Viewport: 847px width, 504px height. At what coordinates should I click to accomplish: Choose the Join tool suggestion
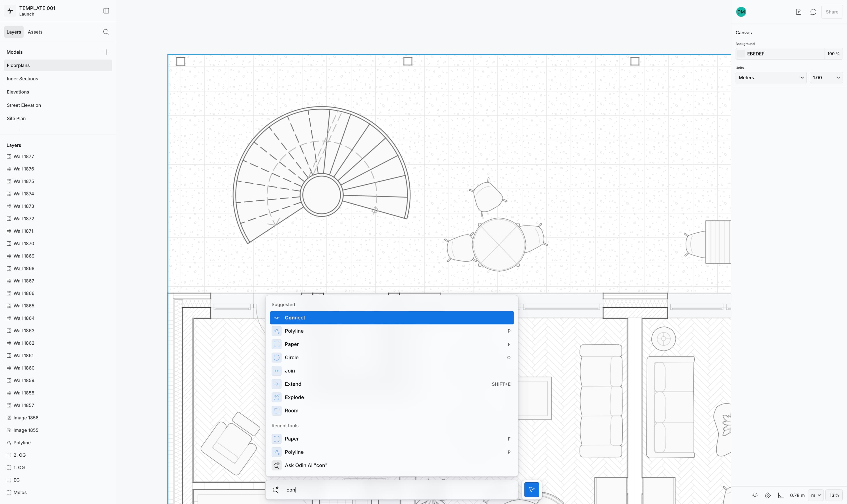coord(392,371)
